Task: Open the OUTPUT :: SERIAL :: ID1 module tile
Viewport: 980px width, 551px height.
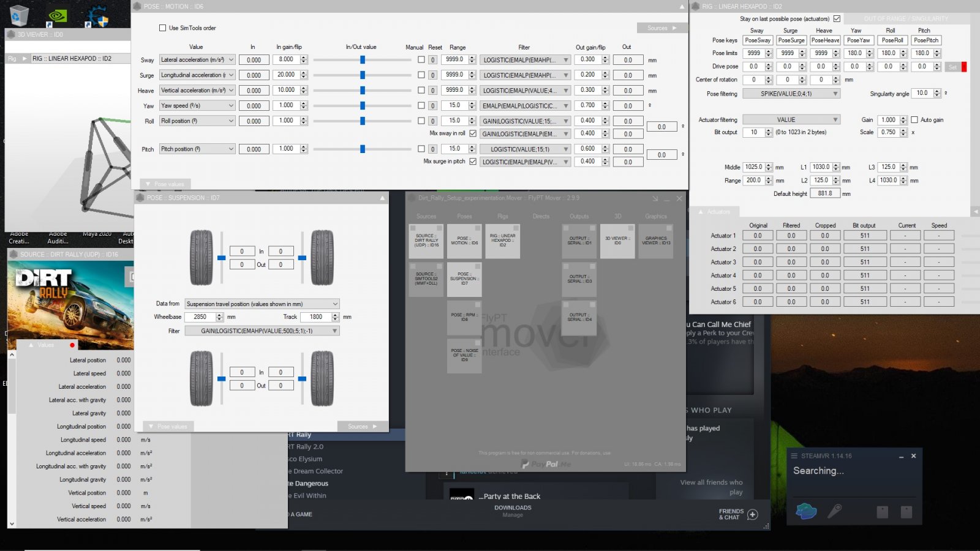Action: click(x=579, y=241)
